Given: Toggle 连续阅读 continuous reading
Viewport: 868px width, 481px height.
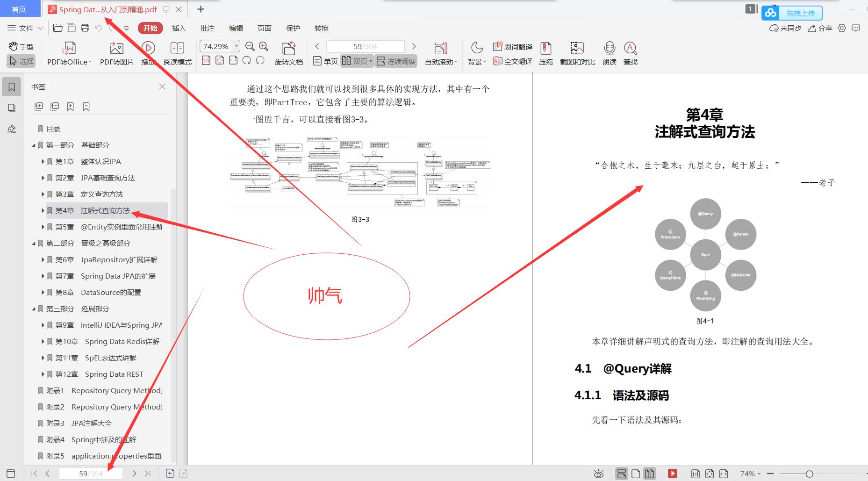Looking at the screenshot, I should click(x=396, y=61).
